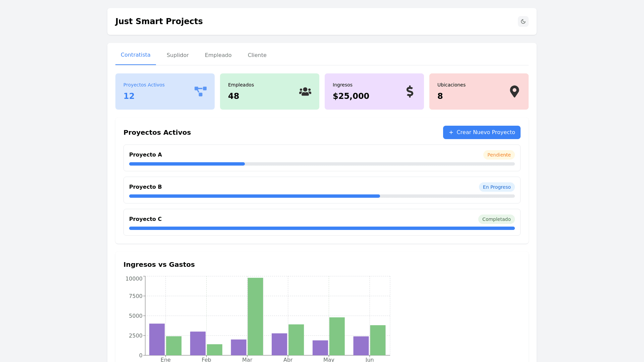644x362 pixels.
Task: Click the map pin icon in Ubicaciones card
Action: [514, 92]
